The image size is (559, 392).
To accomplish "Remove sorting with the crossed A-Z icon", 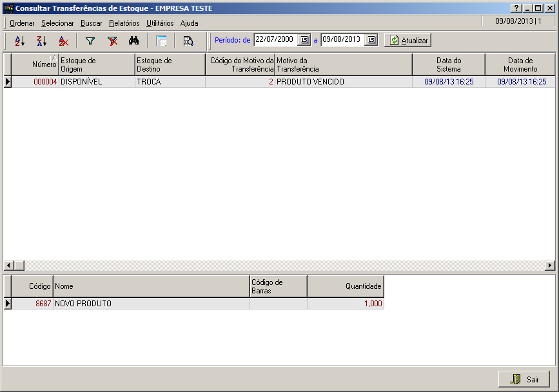I will point(63,41).
